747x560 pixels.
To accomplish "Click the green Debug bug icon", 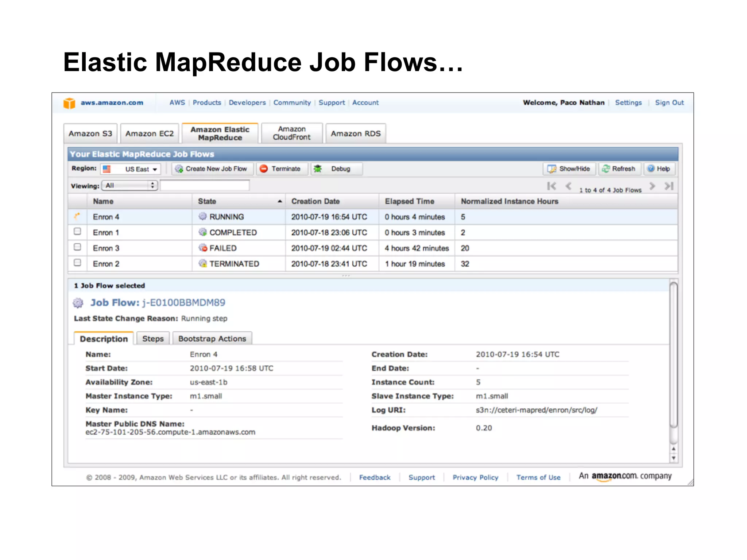I will click(318, 169).
